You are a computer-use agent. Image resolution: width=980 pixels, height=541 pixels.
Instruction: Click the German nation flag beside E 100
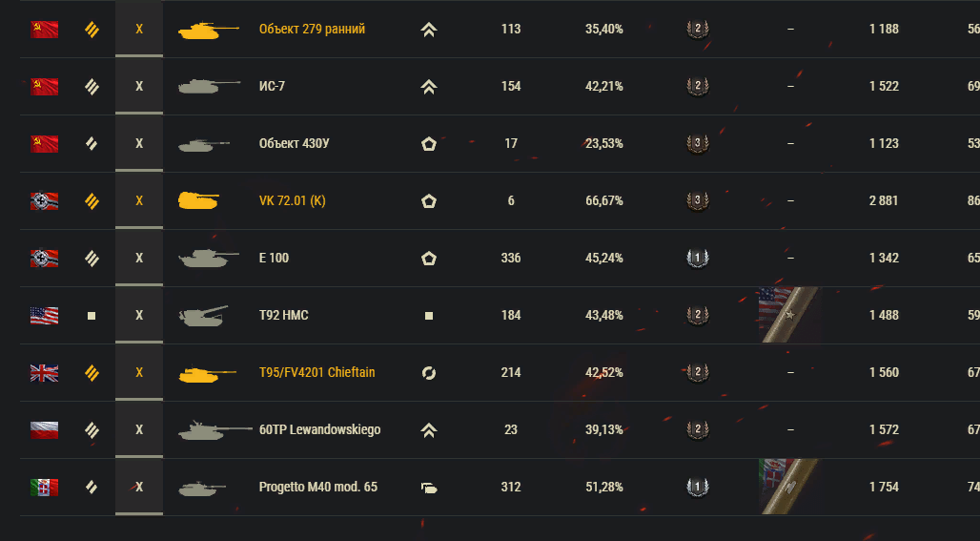[x=44, y=258]
